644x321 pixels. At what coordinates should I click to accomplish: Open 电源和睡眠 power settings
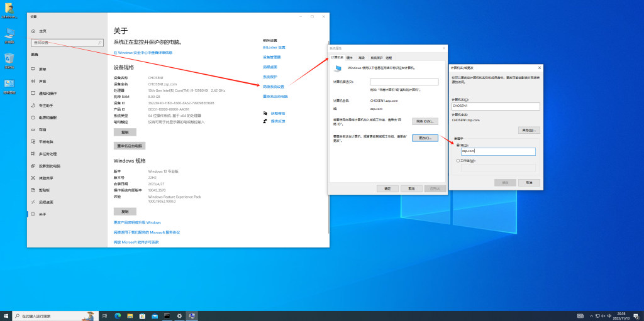47,117
